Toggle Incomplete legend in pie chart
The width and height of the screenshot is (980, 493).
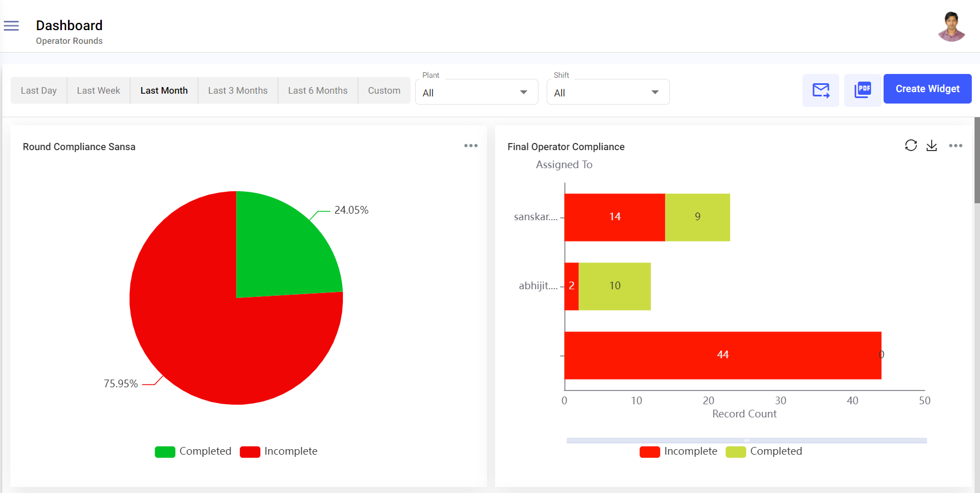[278, 451]
